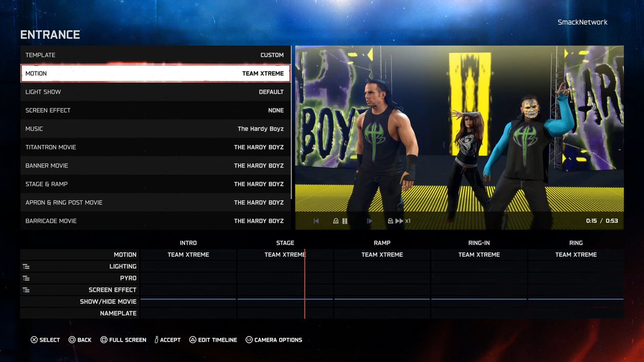Click Team Xtreme motion under Ring
Screen dimensions: 644x362
click(576, 255)
